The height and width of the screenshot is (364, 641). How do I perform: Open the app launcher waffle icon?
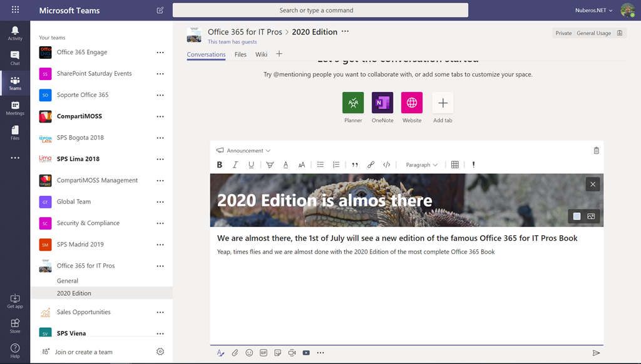point(15,9)
